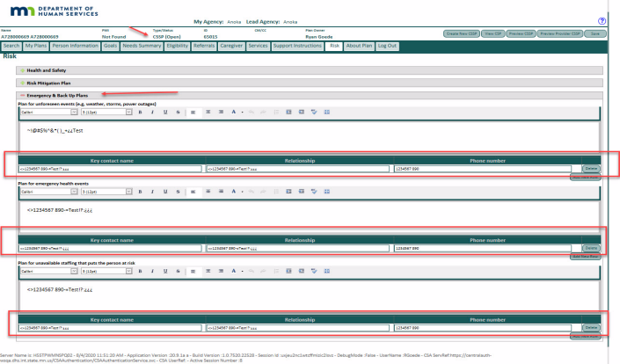This screenshot has width=620, height=364.
Task: Open the Goals tab
Action: click(x=110, y=46)
